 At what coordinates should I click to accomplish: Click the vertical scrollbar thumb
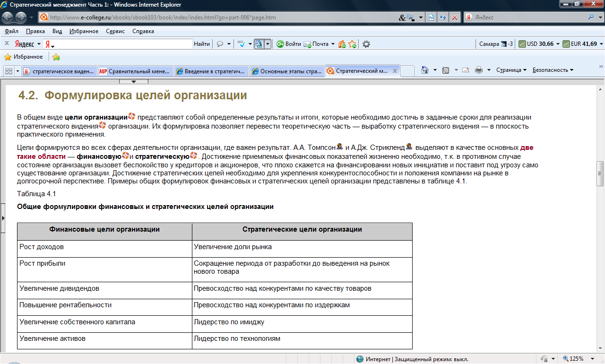click(x=600, y=173)
